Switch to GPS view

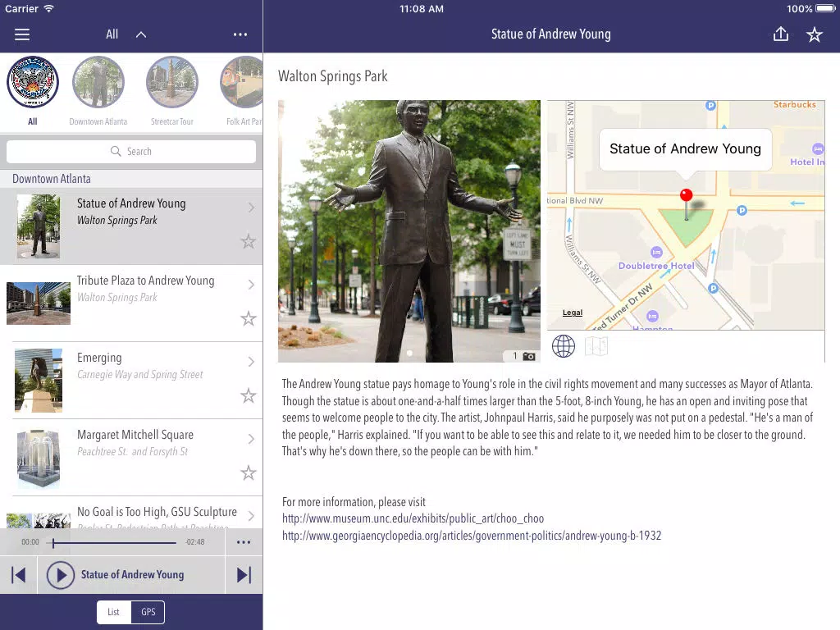pos(148,612)
